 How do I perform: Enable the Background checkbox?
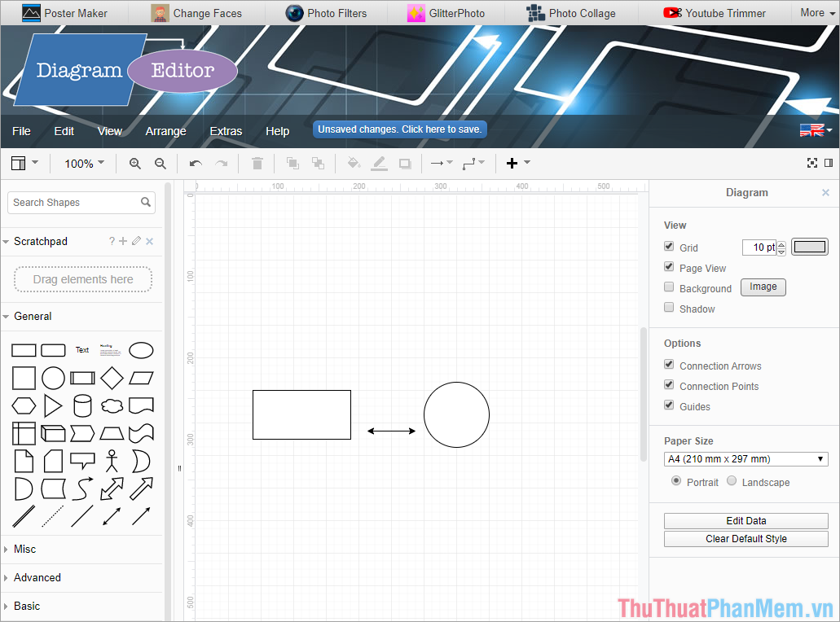point(669,287)
